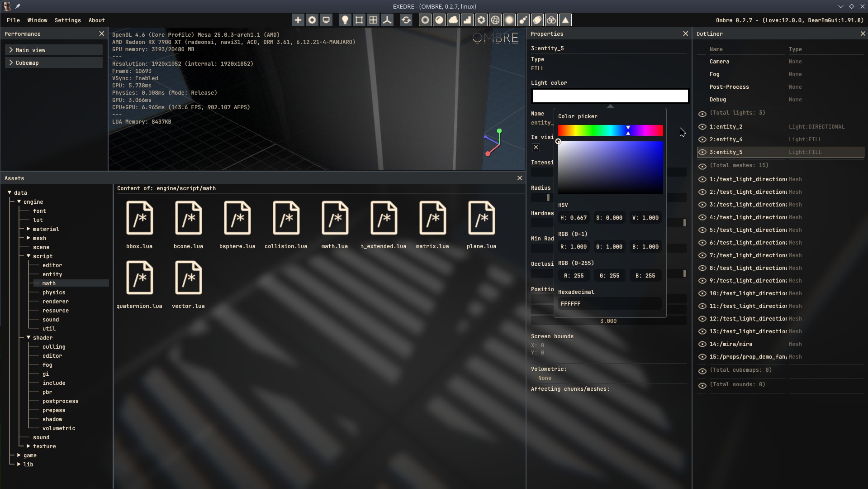Expand the material folder in assets tree

click(x=28, y=229)
